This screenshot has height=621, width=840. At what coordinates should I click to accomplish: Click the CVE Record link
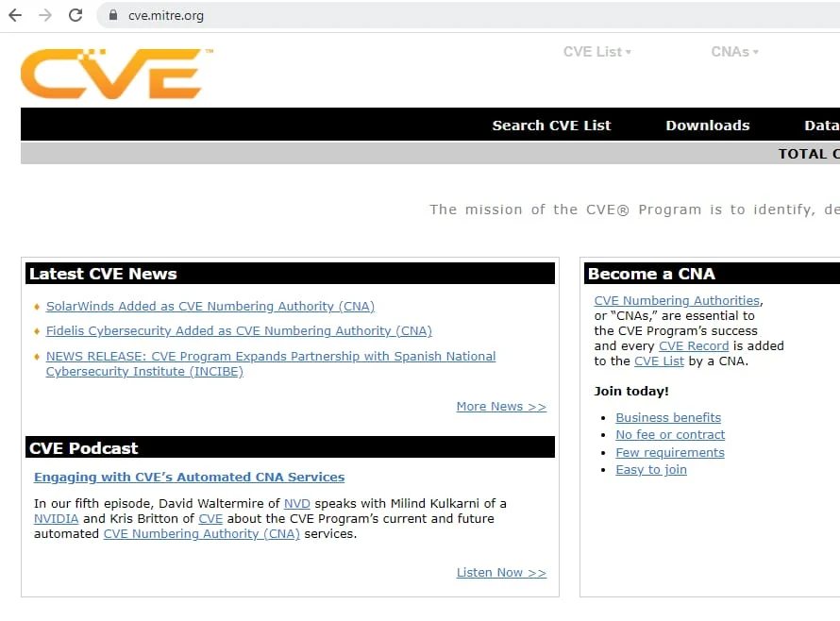click(694, 345)
